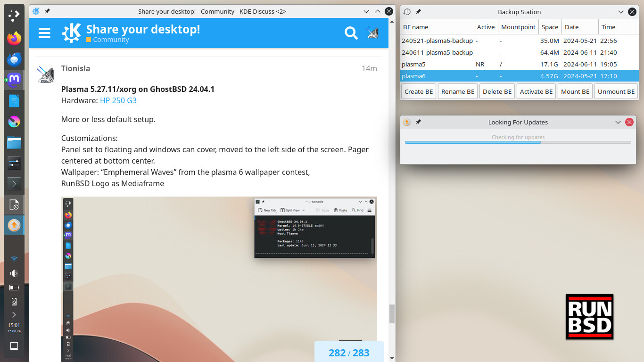This screenshot has height=362, width=644.
Task: Select the 240521-plasma6-backup entry
Action: (x=437, y=41)
